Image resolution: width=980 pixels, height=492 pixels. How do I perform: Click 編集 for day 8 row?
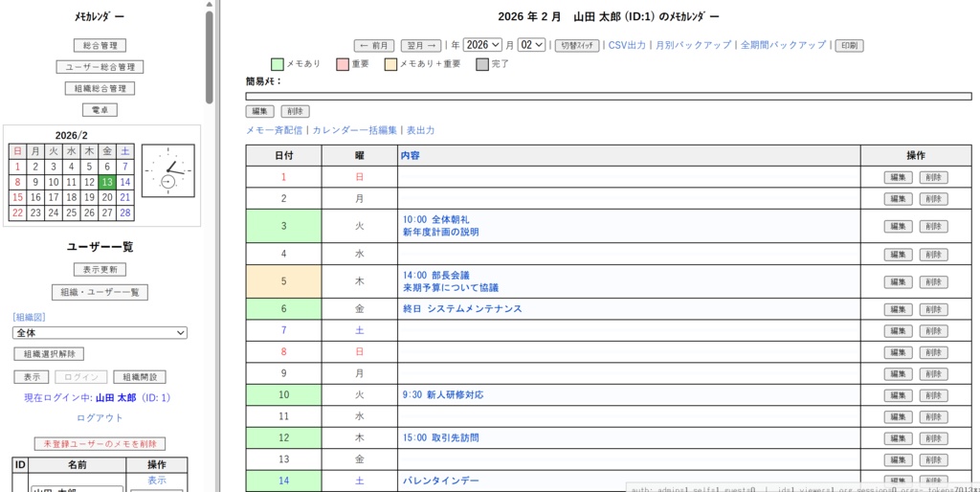[898, 352]
